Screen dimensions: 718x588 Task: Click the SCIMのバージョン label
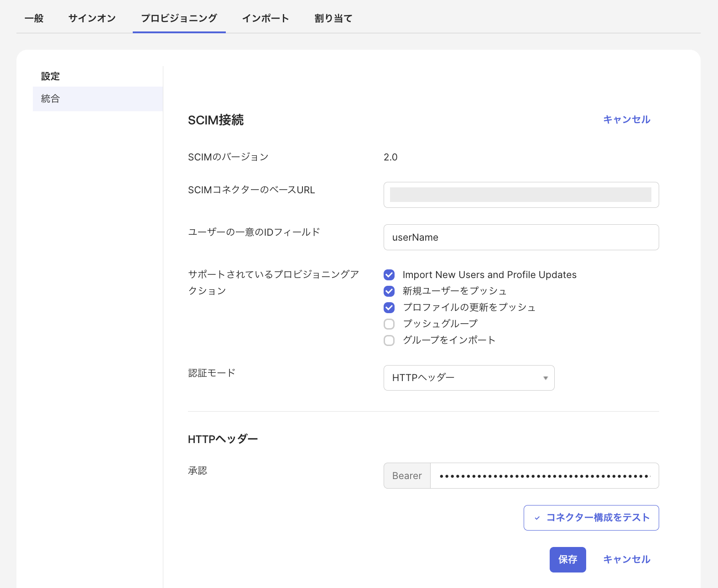pyautogui.click(x=228, y=157)
